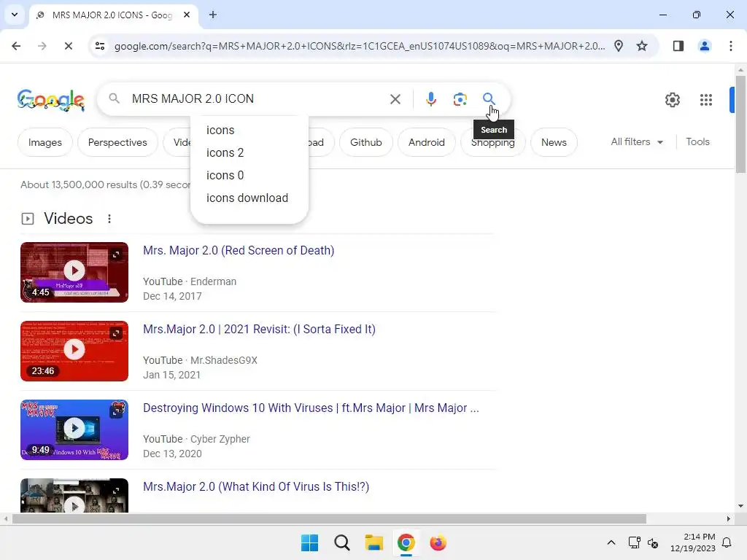The width and height of the screenshot is (747, 560).
Task: Start voice search with microphone icon
Action: point(430,99)
